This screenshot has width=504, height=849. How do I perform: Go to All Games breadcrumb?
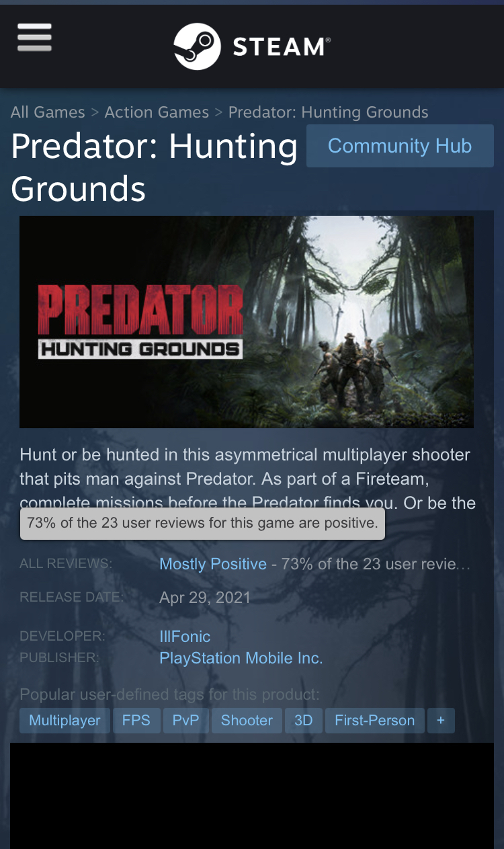pos(48,112)
